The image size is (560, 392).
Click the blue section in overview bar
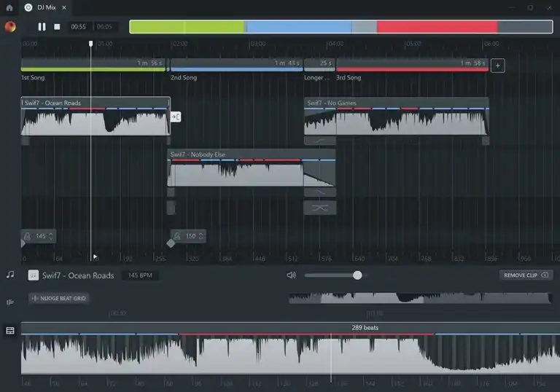pyautogui.click(x=299, y=27)
